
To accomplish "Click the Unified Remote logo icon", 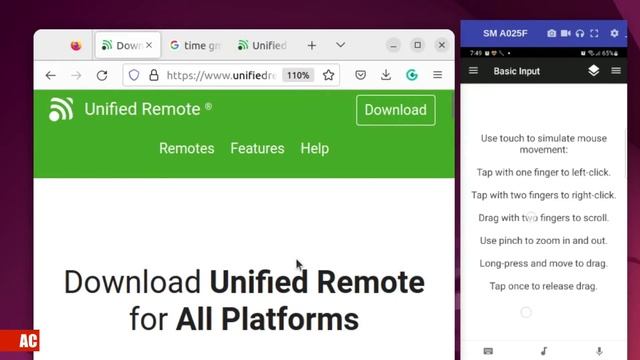I will click(x=61, y=109).
